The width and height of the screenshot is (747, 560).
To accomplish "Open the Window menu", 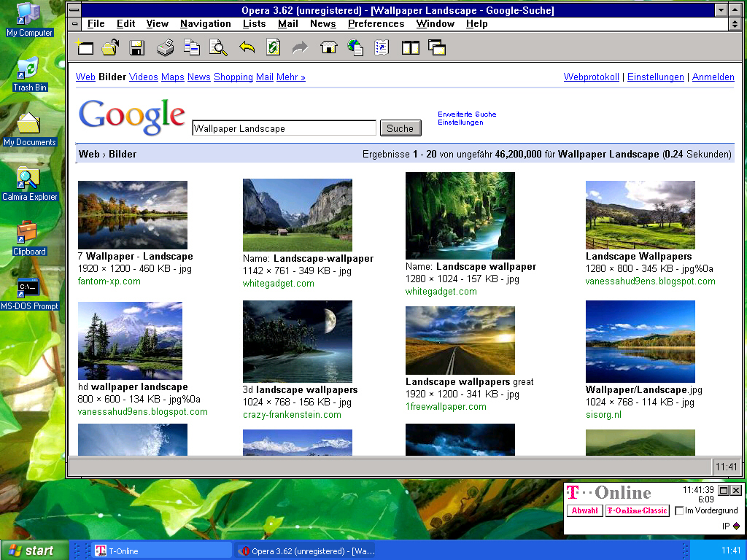I will [436, 24].
